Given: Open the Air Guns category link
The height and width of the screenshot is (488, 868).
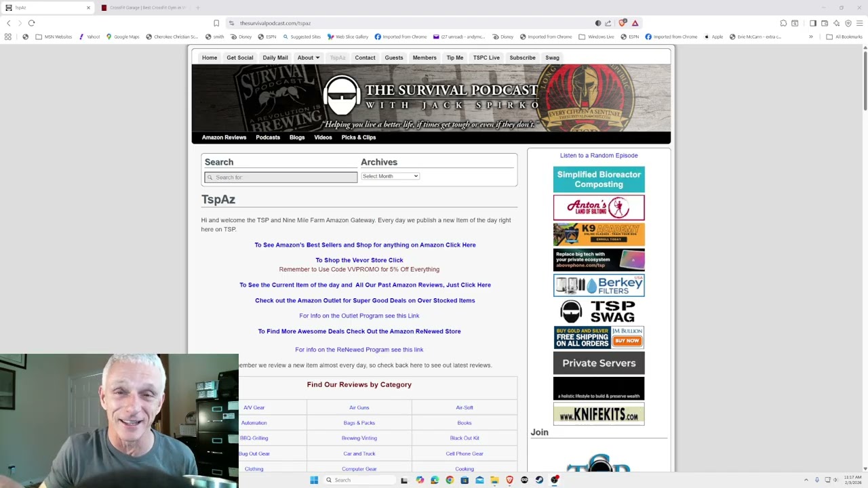Looking at the screenshot, I should (x=359, y=407).
